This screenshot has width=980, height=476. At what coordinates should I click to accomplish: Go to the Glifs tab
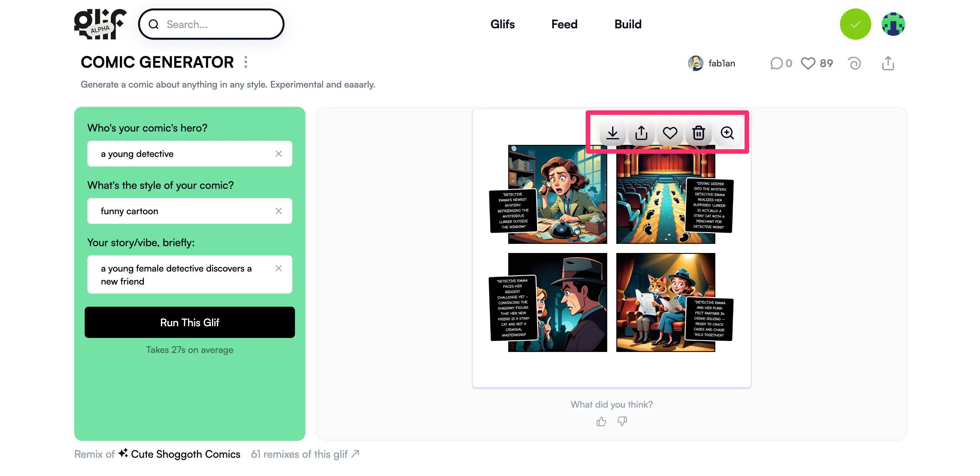click(502, 24)
